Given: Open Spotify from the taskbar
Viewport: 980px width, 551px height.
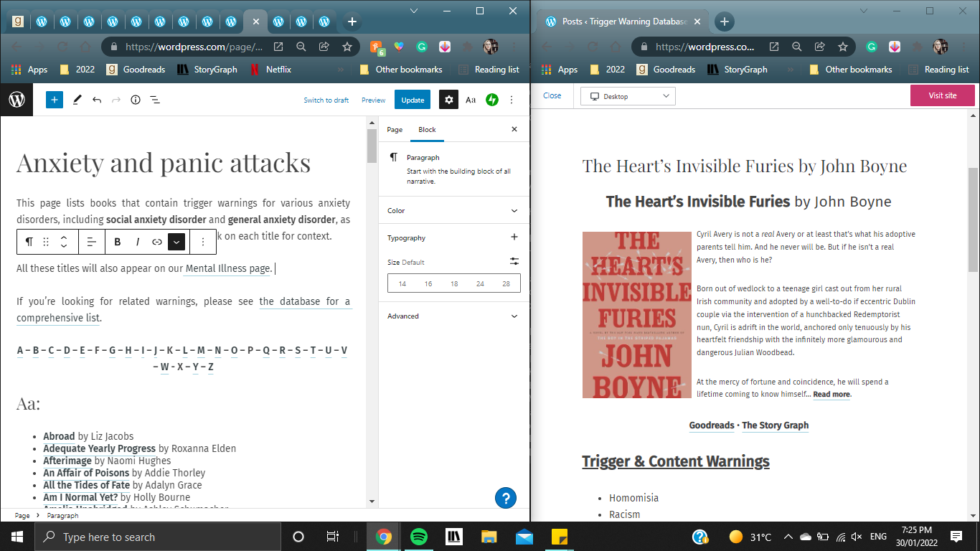Looking at the screenshot, I should (419, 537).
